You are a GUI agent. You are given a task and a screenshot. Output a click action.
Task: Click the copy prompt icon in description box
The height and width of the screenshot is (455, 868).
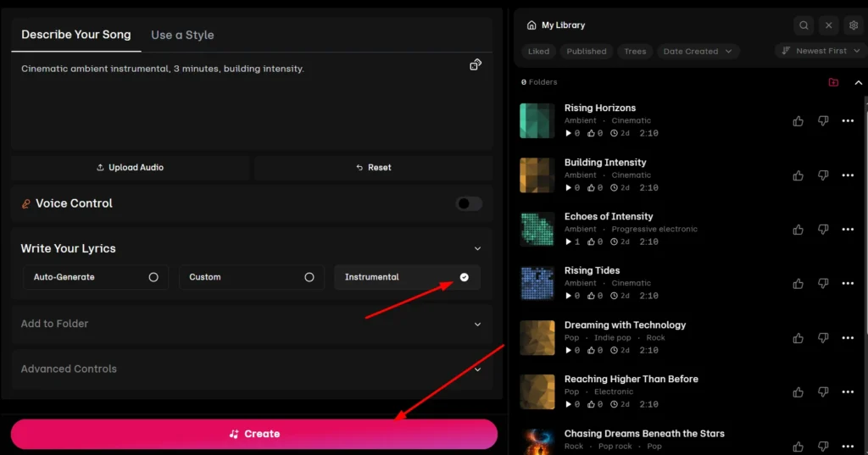pyautogui.click(x=476, y=64)
